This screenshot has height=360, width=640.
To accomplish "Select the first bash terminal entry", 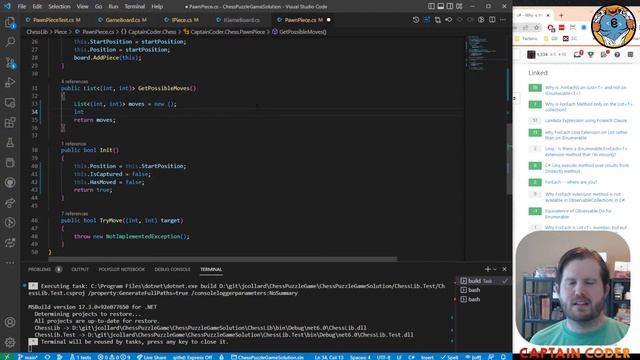I will tap(484, 290).
